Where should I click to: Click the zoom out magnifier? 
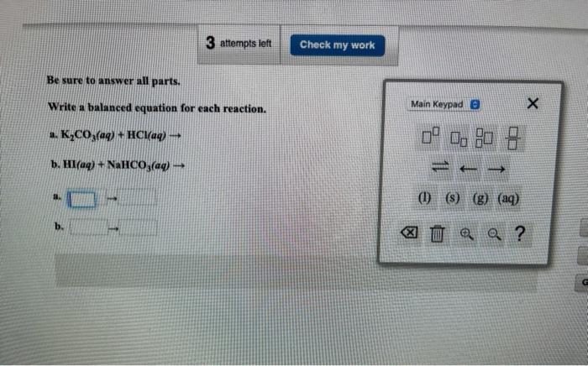click(x=494, y=234)
